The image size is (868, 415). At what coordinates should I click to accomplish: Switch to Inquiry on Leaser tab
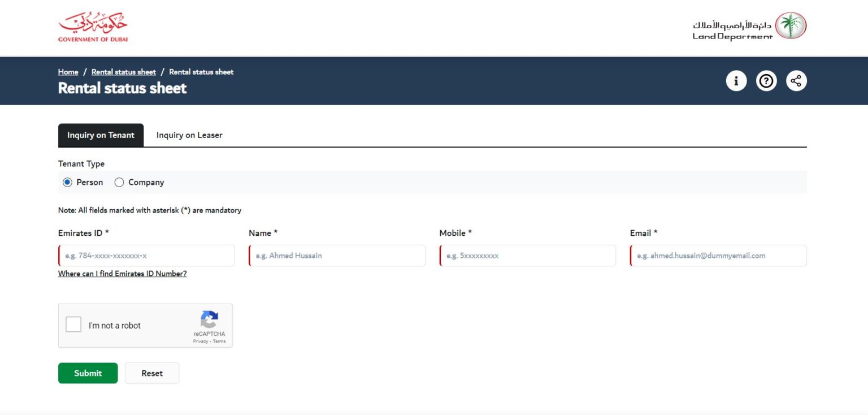tap(189, 135)
